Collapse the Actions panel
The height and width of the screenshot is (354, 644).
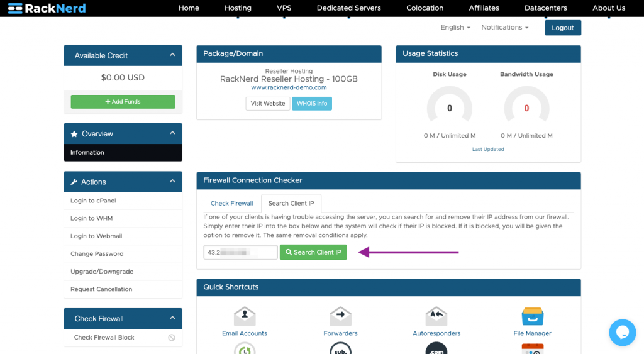172,181
